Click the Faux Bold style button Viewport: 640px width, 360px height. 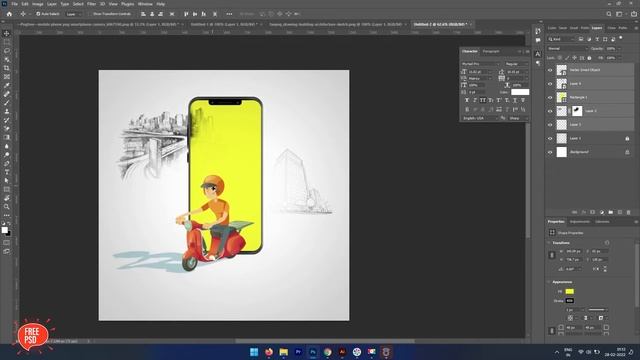click(467, 100)
